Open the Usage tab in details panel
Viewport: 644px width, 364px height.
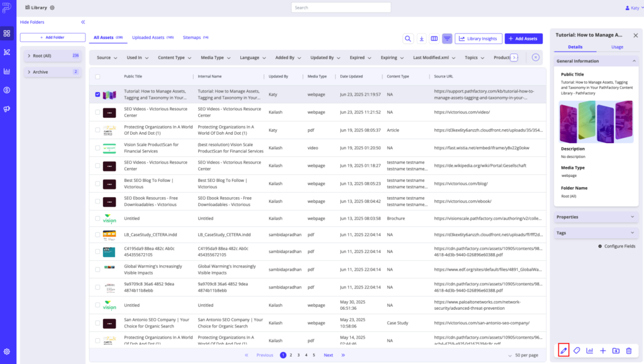[x=617, y=47]
